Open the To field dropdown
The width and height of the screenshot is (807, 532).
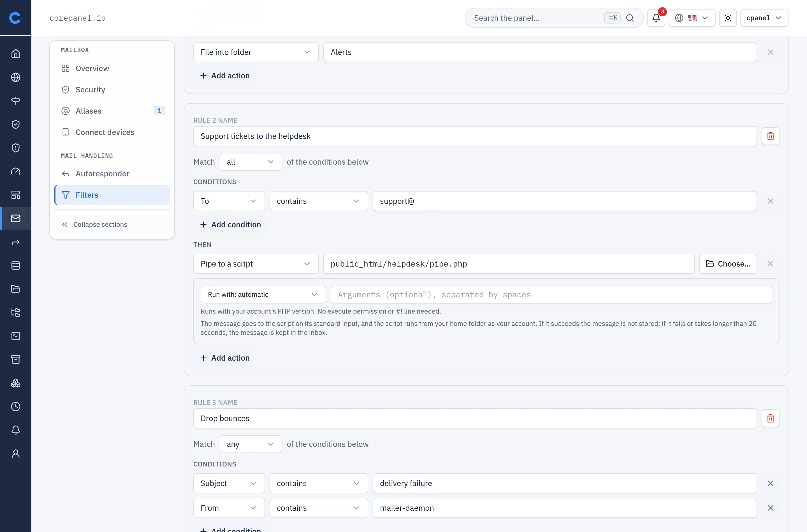tap(229, 201)
